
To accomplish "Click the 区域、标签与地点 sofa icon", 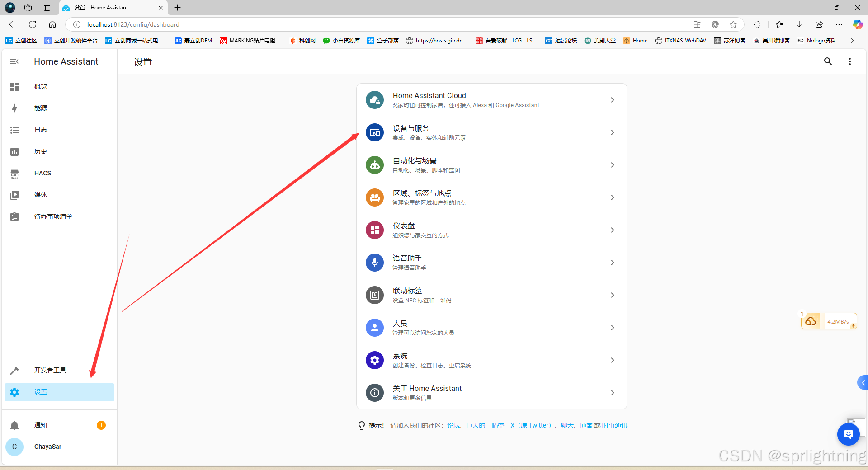I will point(375,197).
